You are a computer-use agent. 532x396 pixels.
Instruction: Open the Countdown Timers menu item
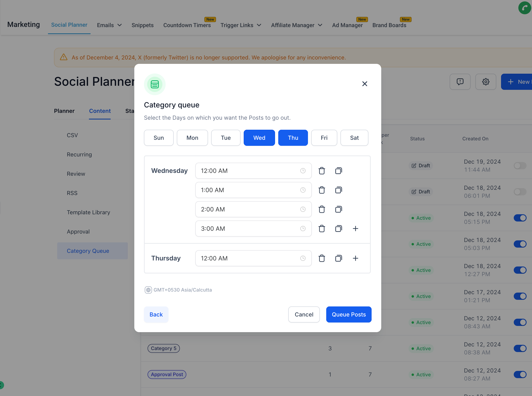click(187, 25)
